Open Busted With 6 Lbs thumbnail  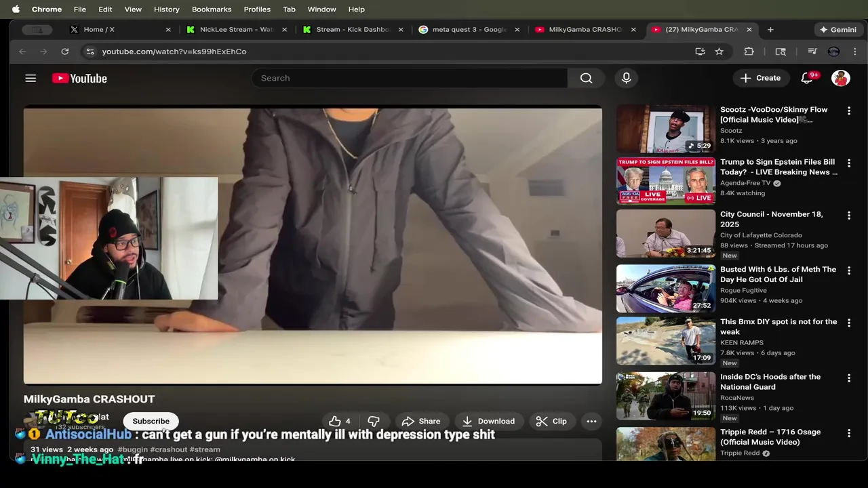click(x=665, y=288)
